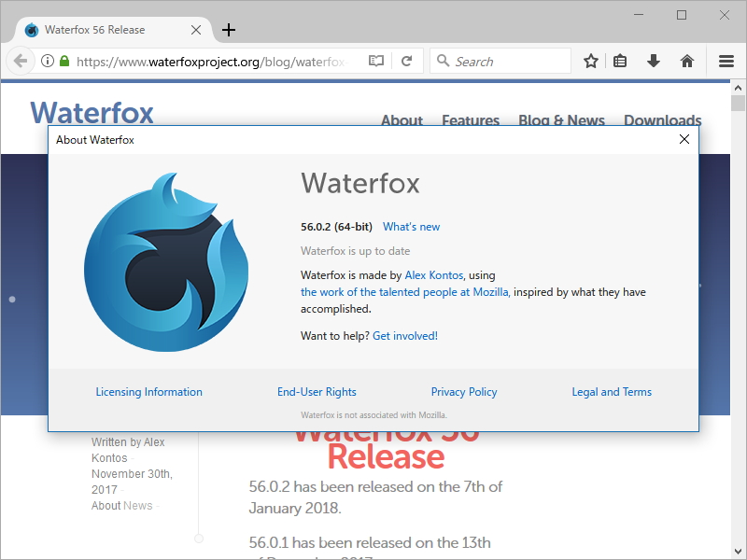Image resolution: width=747 pixels, height=560 pixels.
Task: View the Privacy Policy
Action: (464, 392)
